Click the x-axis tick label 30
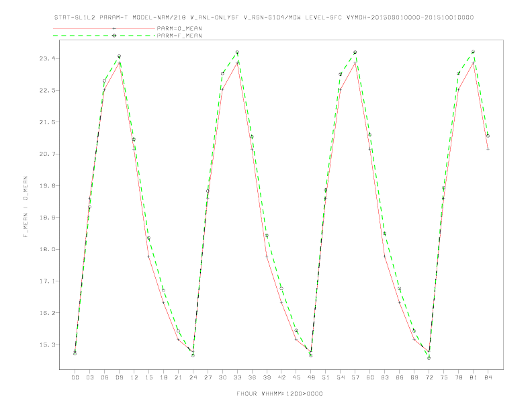This screenshot has width=532, height=411. point(222,377)
